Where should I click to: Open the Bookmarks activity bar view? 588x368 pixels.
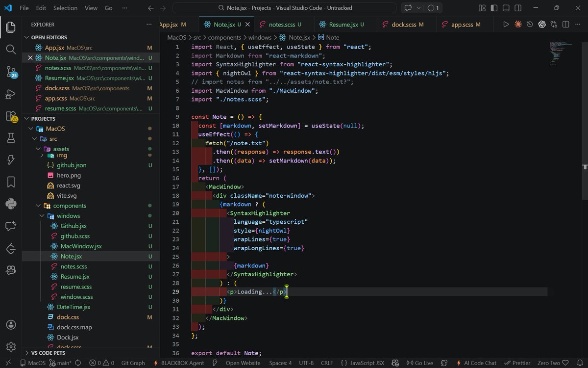pyautogui.click(x=11, y=182)
